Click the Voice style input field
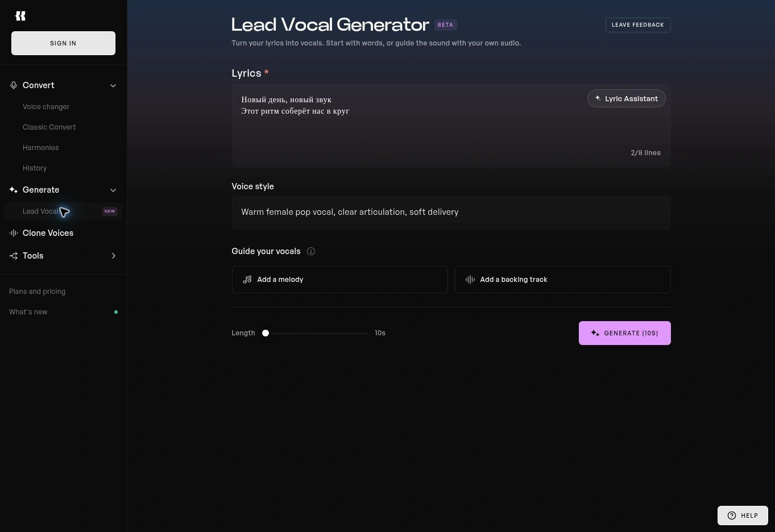Screen dimensions: 775x532 point(451,213)
